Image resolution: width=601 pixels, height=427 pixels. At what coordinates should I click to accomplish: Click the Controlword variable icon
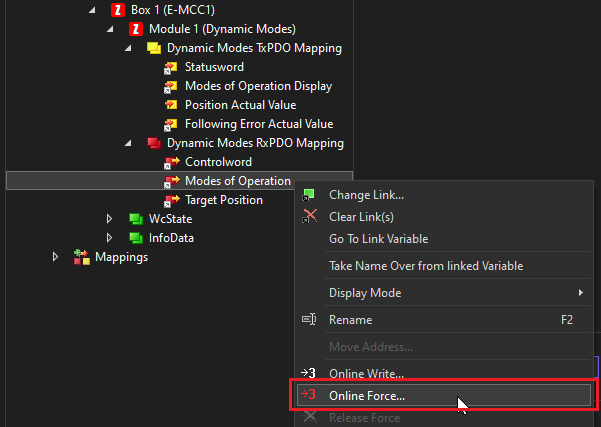point(171,162)
